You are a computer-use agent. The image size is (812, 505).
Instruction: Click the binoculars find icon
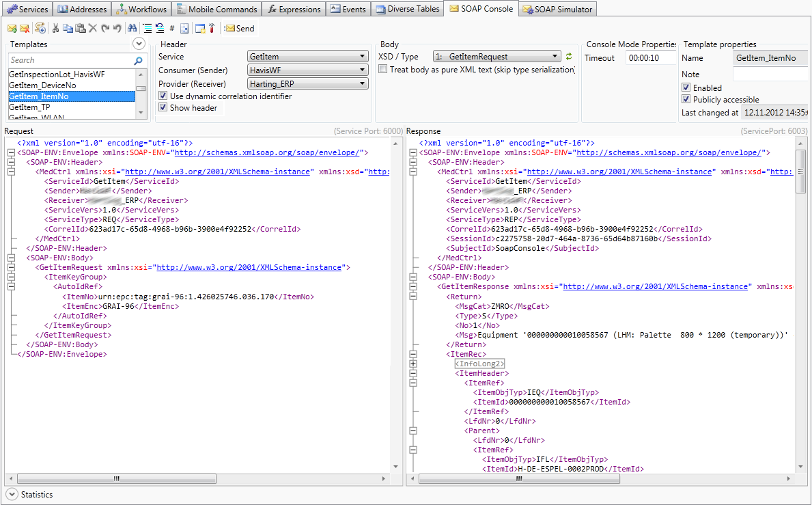(133, 29)
